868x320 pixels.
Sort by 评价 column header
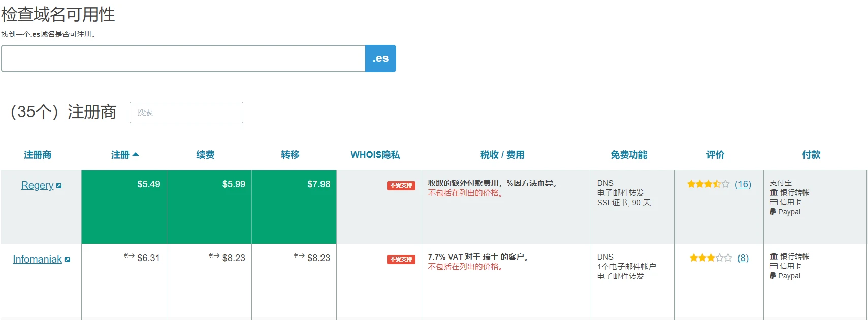715,155
